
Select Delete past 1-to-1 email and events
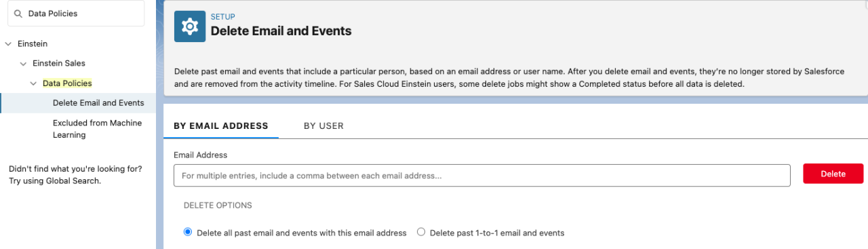[421, 232]
